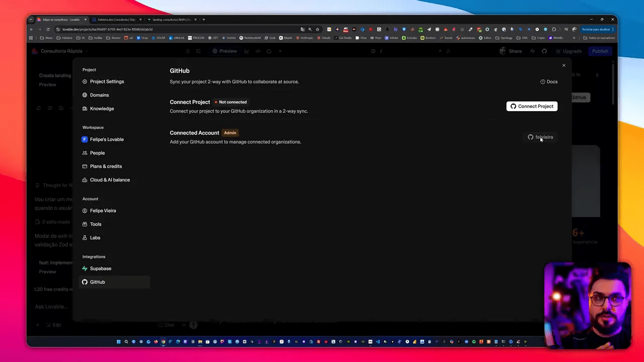644x362 pixels.
Task: Click the Tools wrench icon
Action: click(x=85, y=224)
